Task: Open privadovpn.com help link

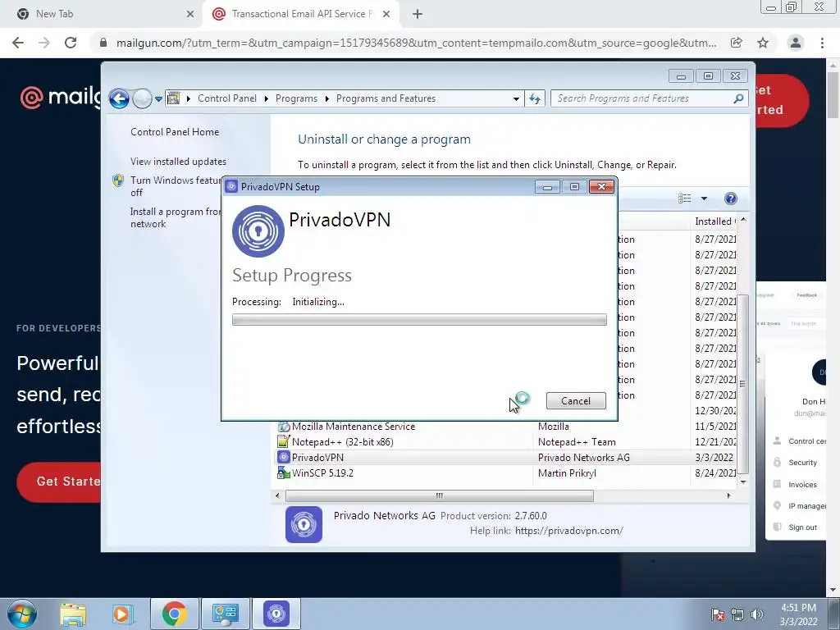Action: (569, 531)
